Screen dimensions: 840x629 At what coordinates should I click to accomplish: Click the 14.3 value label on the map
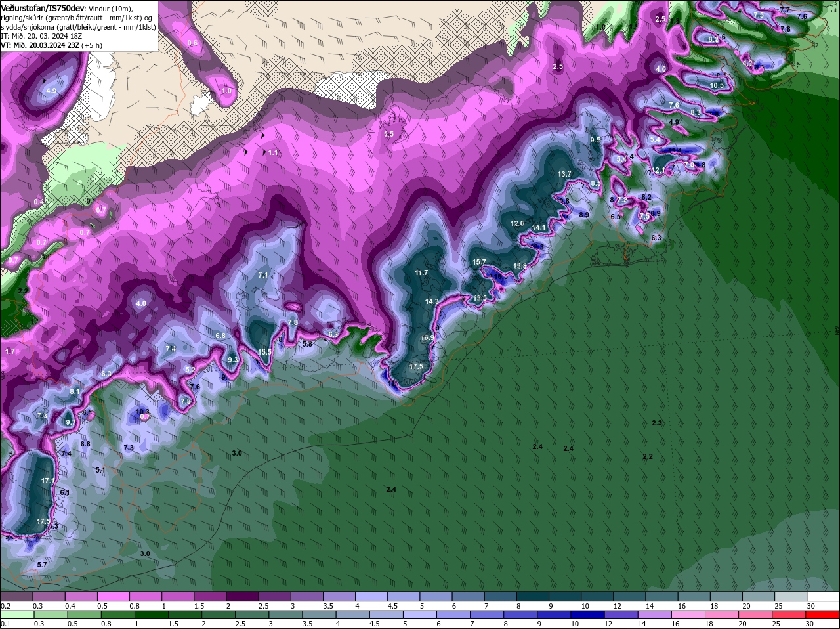point(432,301)
